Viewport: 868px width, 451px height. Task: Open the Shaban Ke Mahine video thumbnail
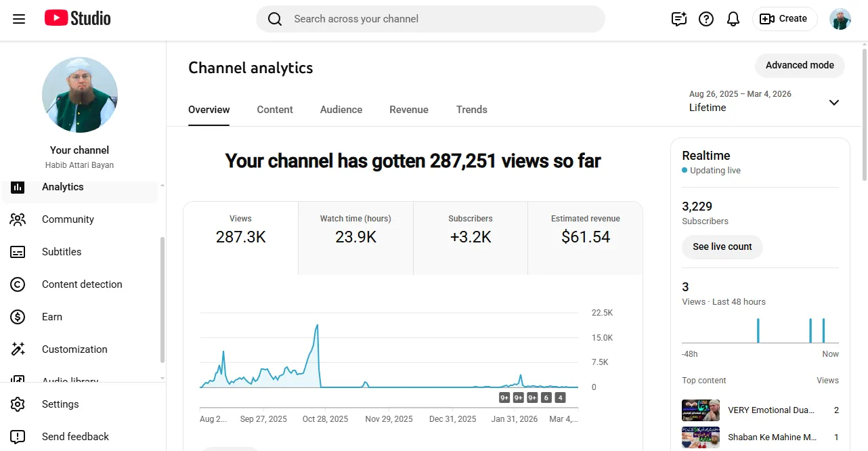click(x=701, y=437)
